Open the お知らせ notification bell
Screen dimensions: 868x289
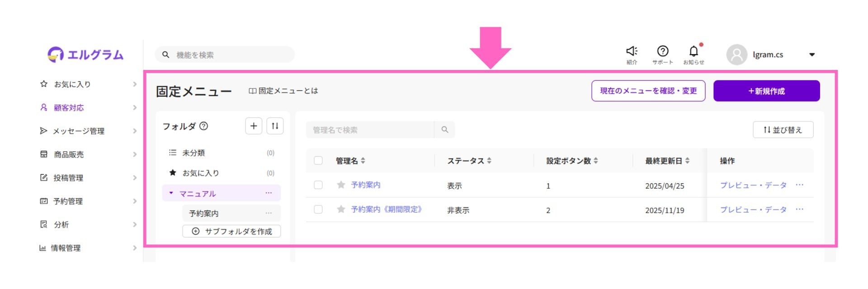pyautogui.click(x=693, y=51)
